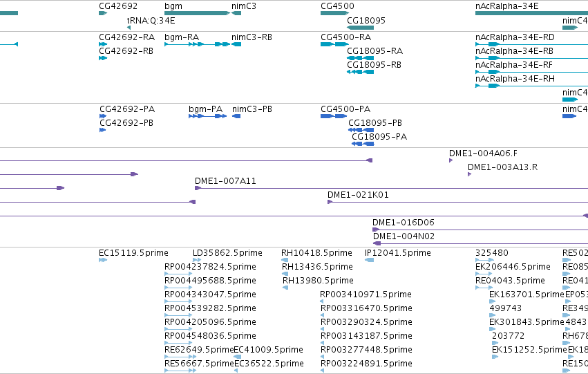Viewport: 588px width, 374px height.
Task: Select the EC15119.5prime EST
Action: (103, 260)
